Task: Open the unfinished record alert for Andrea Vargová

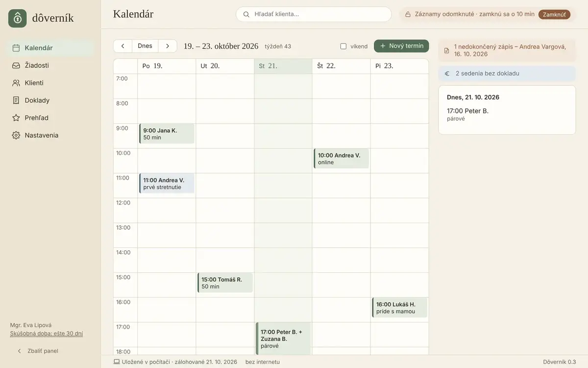Action: point(507,51)
